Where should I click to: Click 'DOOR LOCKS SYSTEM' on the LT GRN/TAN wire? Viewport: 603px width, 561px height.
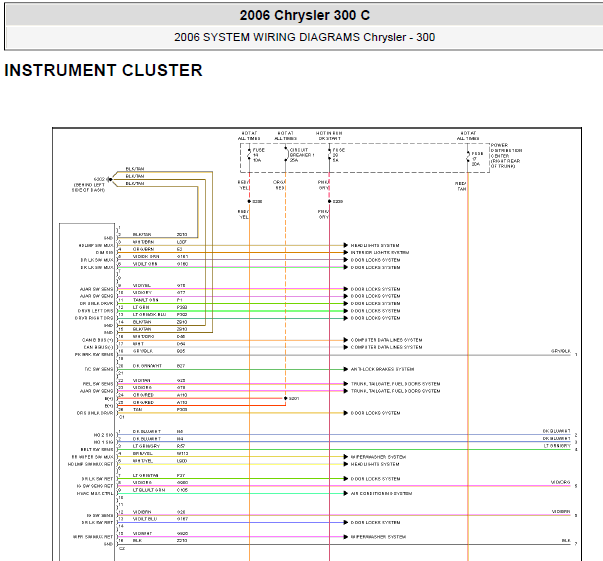375,479
